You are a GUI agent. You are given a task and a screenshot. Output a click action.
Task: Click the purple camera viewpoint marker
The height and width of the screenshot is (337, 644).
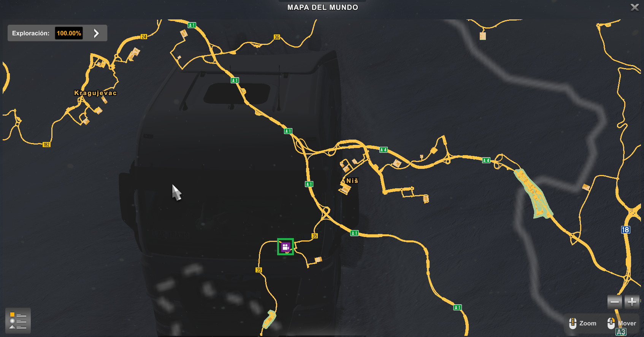(x=286, y=247)
